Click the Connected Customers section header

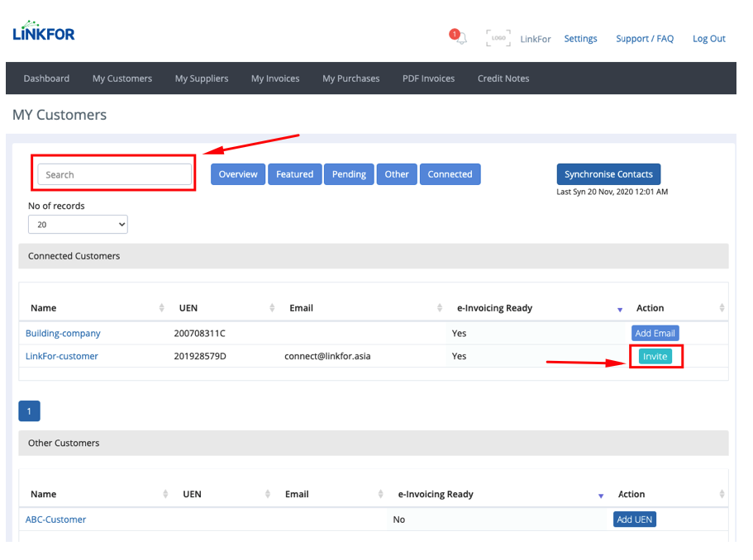point(374,256)
